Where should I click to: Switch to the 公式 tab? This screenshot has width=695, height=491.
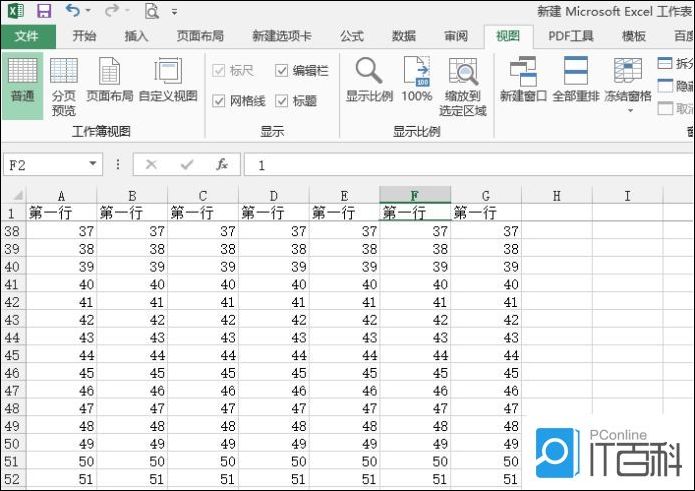[352, 36]
